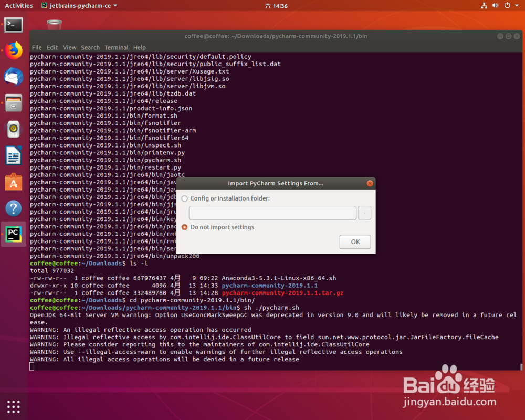Click line 'pycharm-community-2019.1.1/bin/pycharm.sh'
The height and width of the screenshot is (420, 525).
pos(106,160)
